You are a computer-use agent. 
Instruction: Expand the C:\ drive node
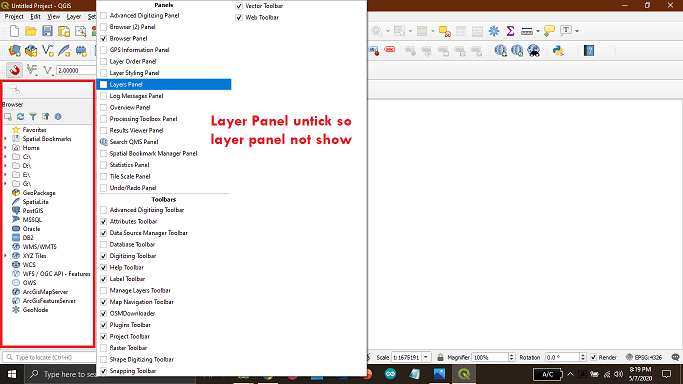tap(5, 157)
